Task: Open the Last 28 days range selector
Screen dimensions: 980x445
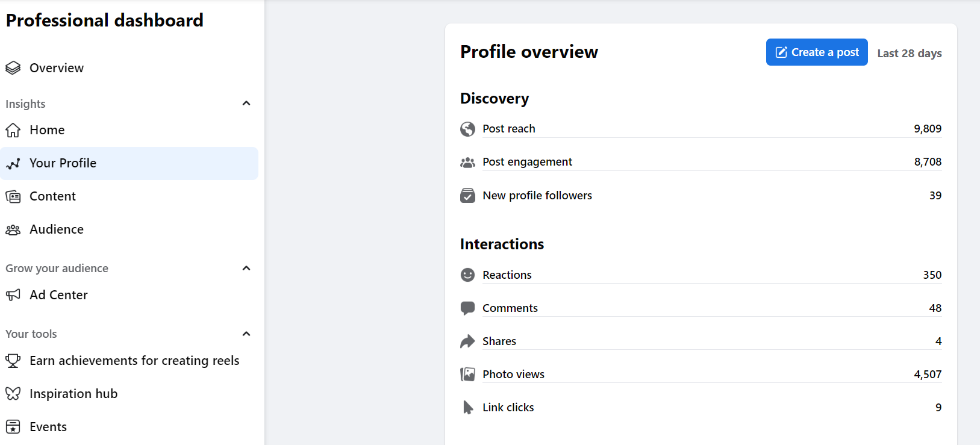Action: (909, 53)
